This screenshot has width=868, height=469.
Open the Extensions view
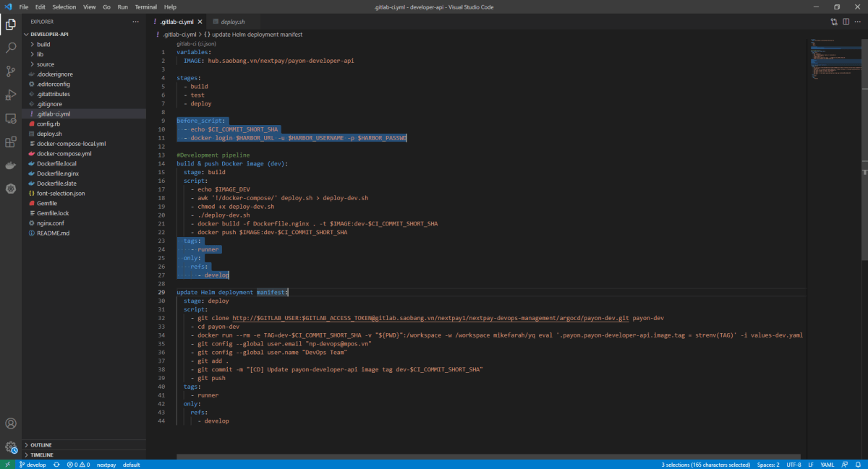click(x=11, y=142)
